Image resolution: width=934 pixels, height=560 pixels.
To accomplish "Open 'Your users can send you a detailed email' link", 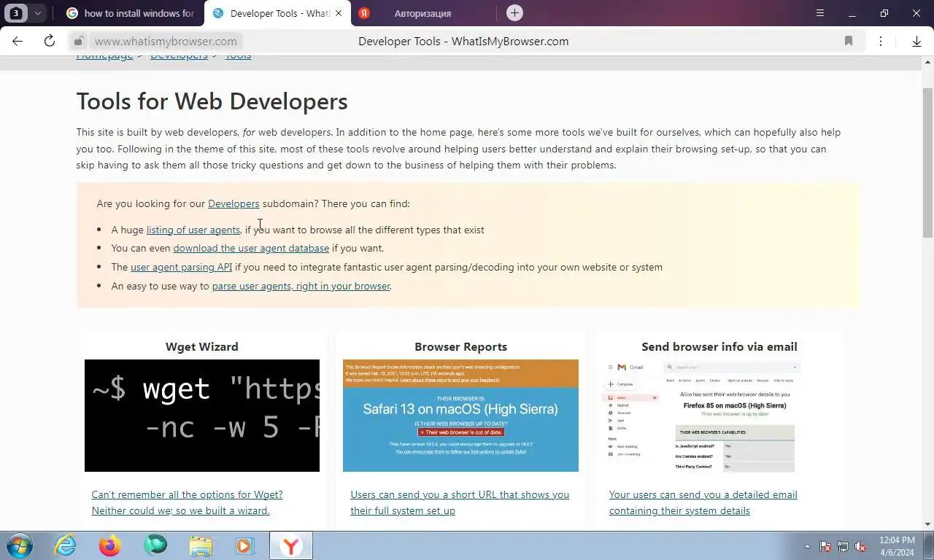I will (703, 502).
